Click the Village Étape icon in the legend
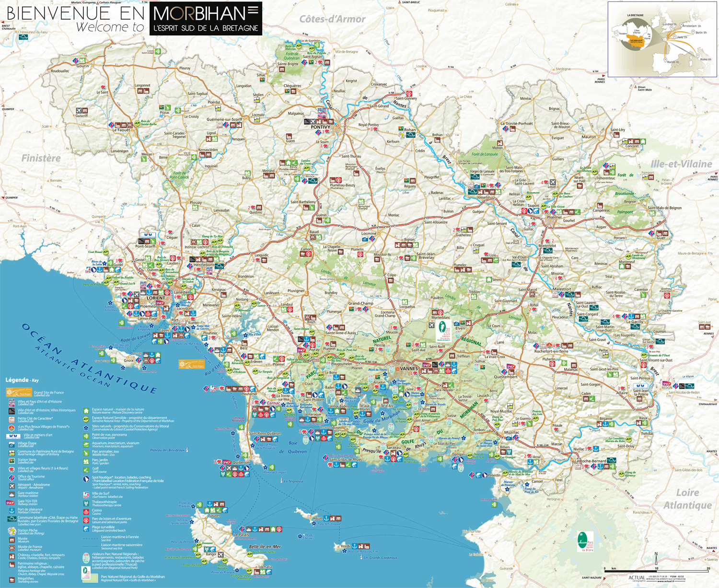The image size is (719, 588). click(12, 444)
